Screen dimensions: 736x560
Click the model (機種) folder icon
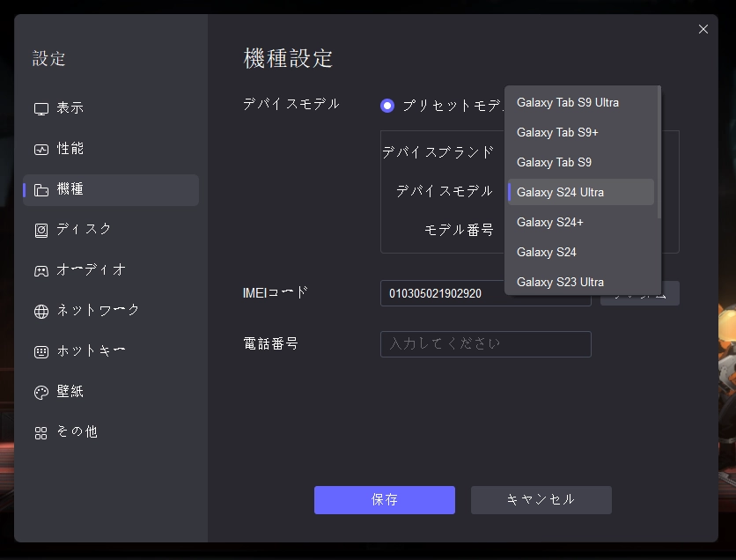[41, 190]
